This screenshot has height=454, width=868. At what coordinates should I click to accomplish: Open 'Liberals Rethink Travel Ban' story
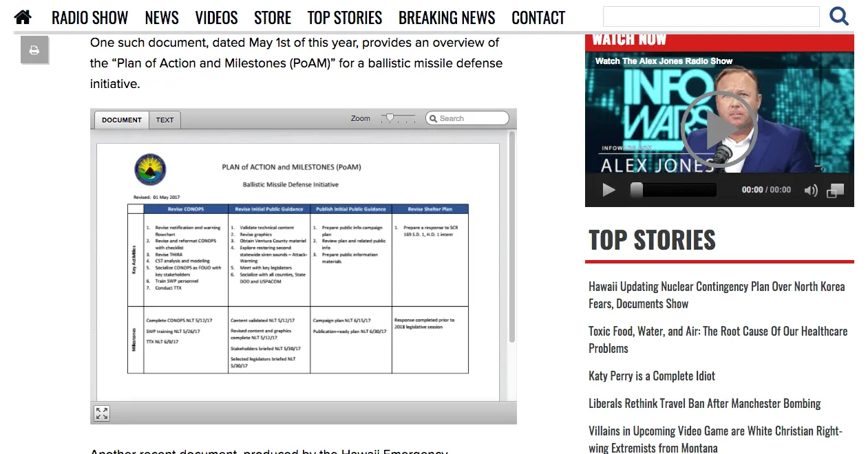(x=705, y=403)
